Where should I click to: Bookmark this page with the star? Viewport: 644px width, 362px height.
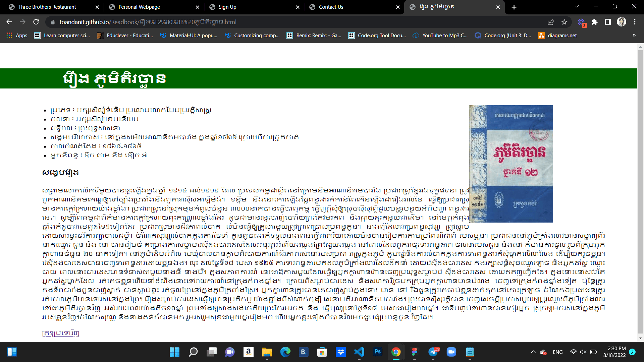pos(564,22)
